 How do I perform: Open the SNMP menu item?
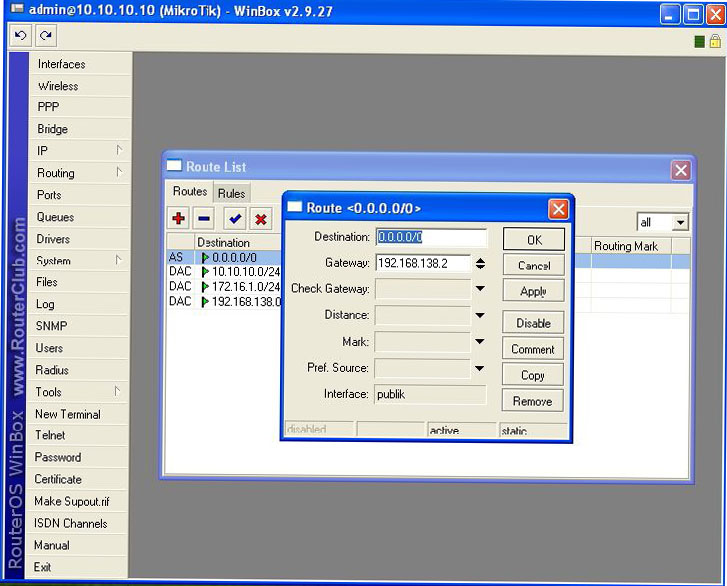[x=78, y=326]
